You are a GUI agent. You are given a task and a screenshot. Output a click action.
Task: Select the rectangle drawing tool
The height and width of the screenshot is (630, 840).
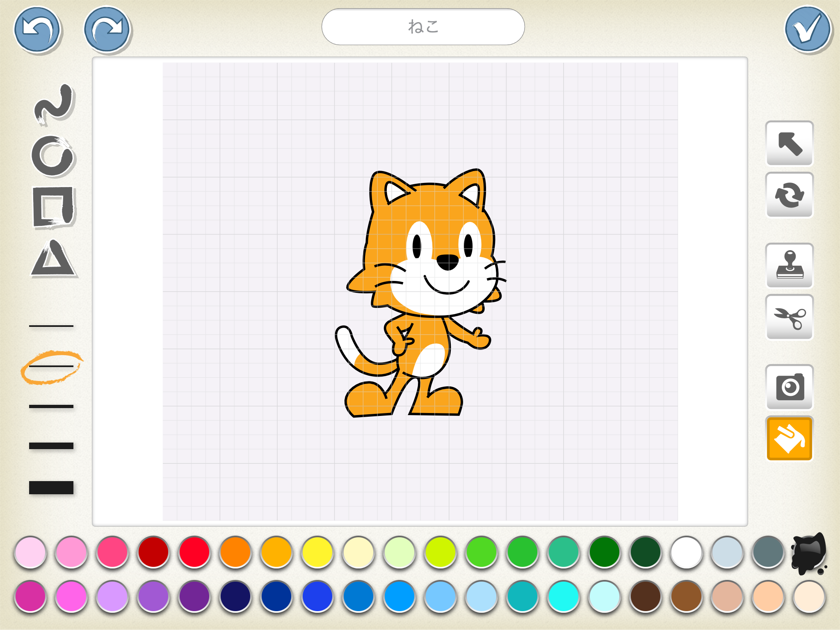pyautogui.click(x=53, y=207)
